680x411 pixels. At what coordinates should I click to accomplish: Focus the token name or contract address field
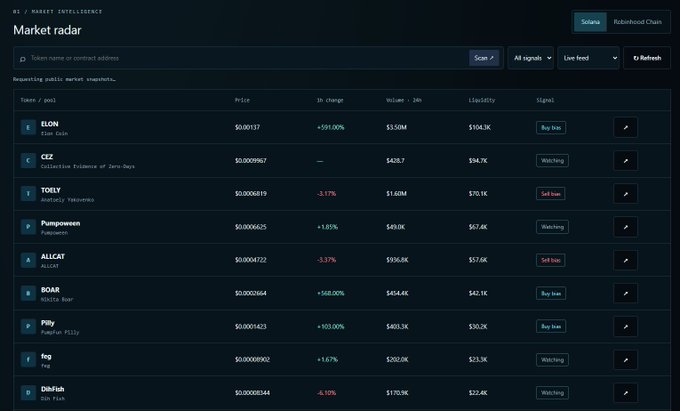pyautogui.click(x=247, y=58)
